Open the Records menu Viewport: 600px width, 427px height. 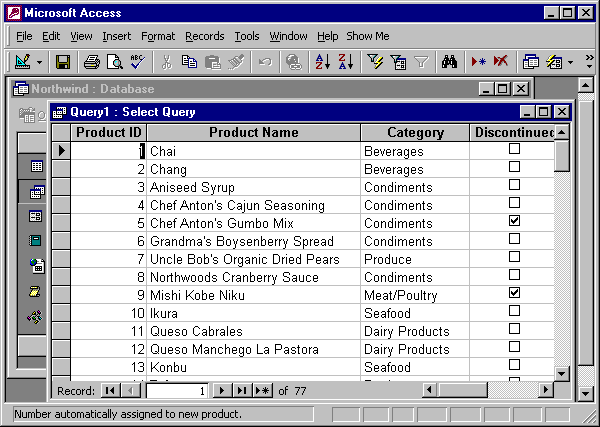tap(205, 36)
